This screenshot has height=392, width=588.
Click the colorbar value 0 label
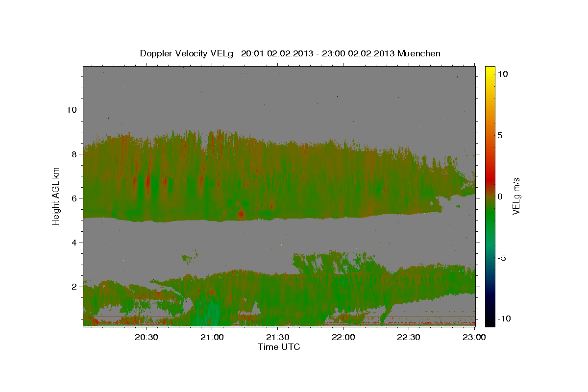500,196
